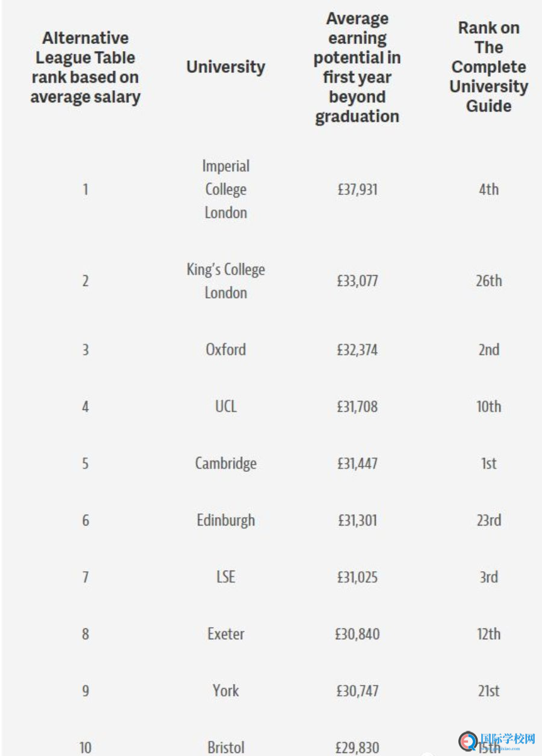The image size is (542, 756).
Task: Click the York university name
Action: (226, 690)
